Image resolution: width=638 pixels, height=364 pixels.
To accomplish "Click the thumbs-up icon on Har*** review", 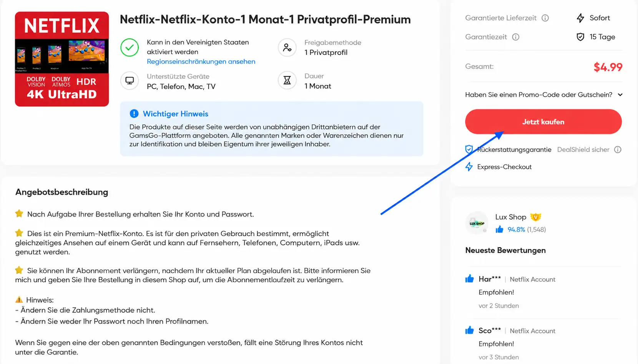I will pyautogui.click(x=469, y=279).
